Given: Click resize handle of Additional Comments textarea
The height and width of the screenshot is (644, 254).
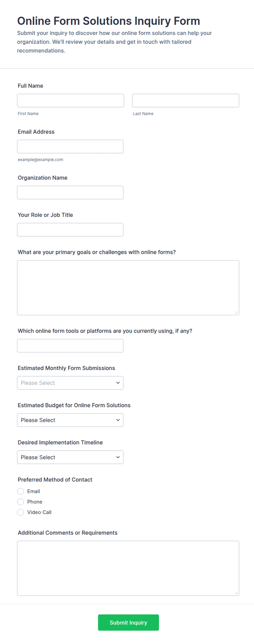Looking at the screenshot, I should tap(236, 593).
